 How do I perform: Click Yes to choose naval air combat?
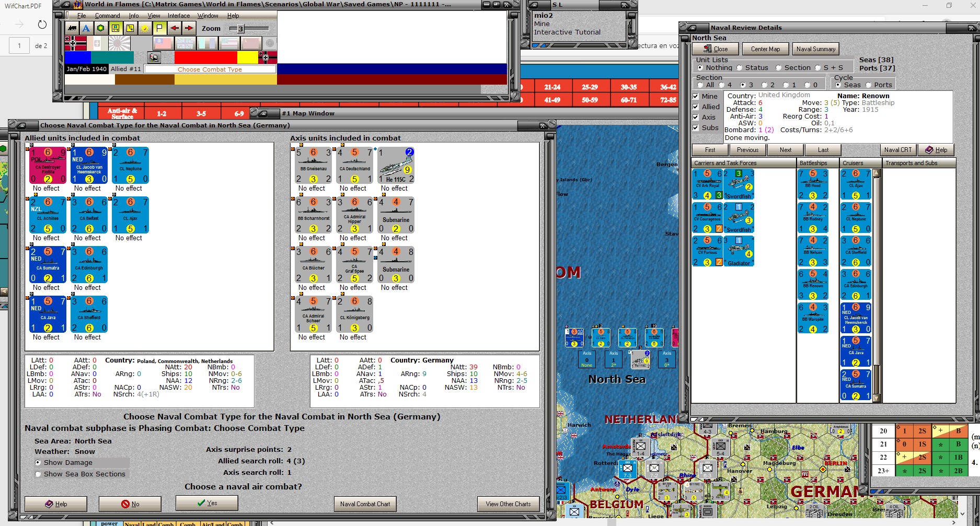coord(207,503)
